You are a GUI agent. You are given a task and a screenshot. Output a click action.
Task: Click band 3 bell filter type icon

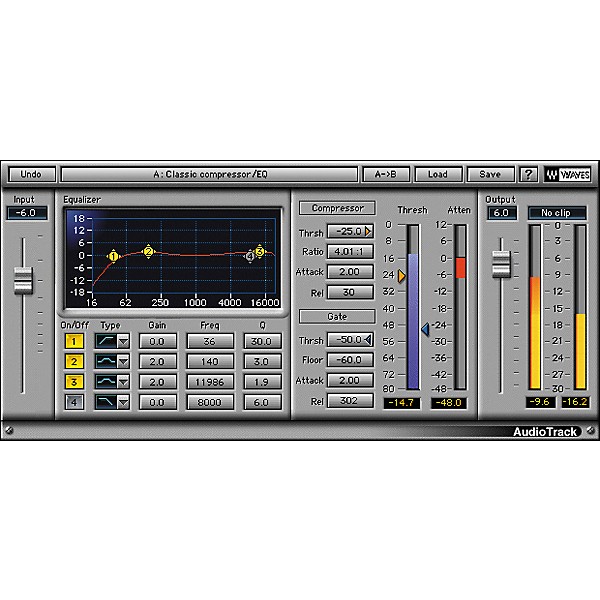[x=106, y=382]
